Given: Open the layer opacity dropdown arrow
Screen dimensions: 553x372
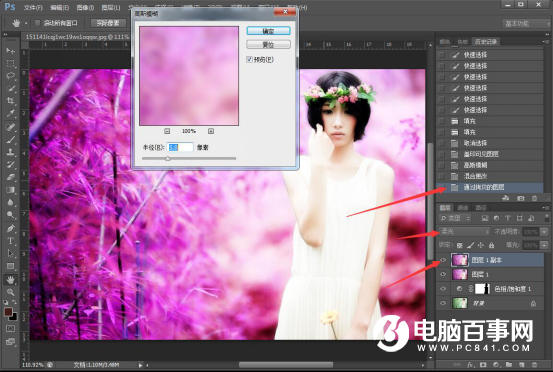Looking at the screenshot, I should (x=545, y=232).
